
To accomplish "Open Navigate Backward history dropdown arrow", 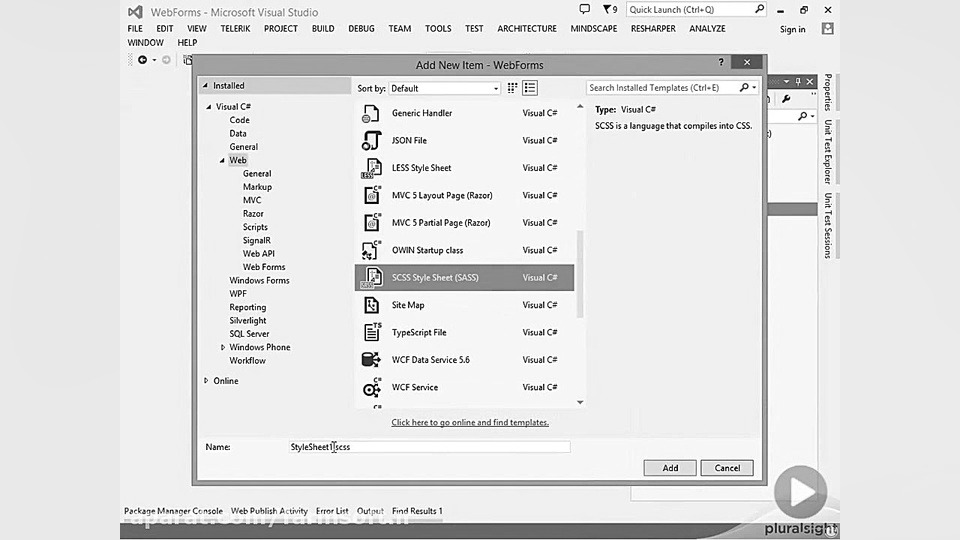I will 154,60.
